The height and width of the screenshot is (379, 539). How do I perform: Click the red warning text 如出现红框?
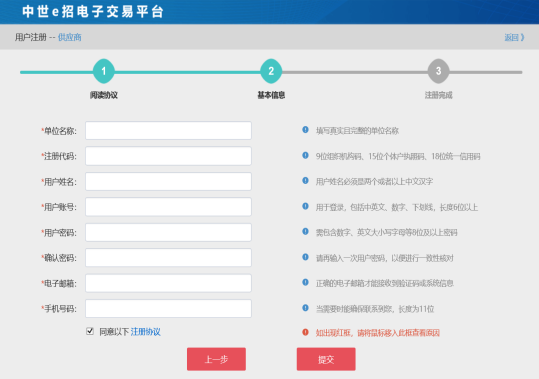pyautogui.click(x=378, y=333)
